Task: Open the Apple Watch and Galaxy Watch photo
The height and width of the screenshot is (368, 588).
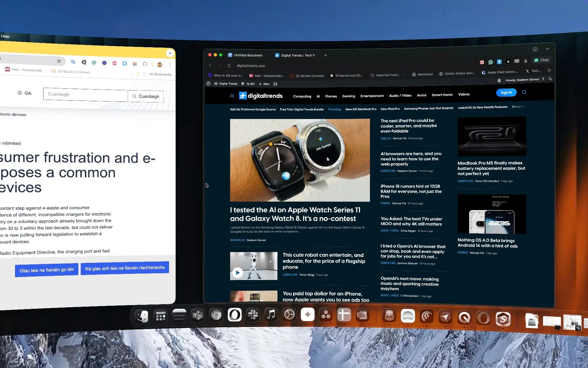Action: [300, 160]
